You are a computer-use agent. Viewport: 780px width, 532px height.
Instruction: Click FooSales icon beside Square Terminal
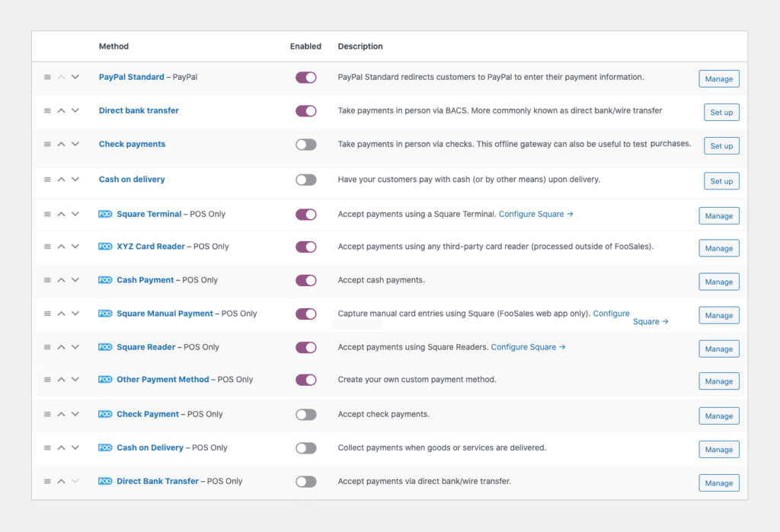(x=105, y=215)
